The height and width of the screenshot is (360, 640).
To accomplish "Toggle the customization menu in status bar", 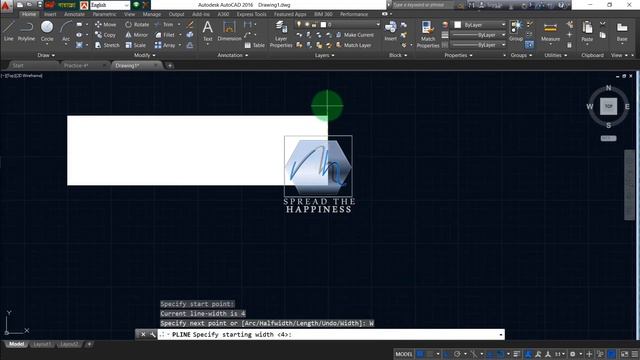I will (635, 354).
